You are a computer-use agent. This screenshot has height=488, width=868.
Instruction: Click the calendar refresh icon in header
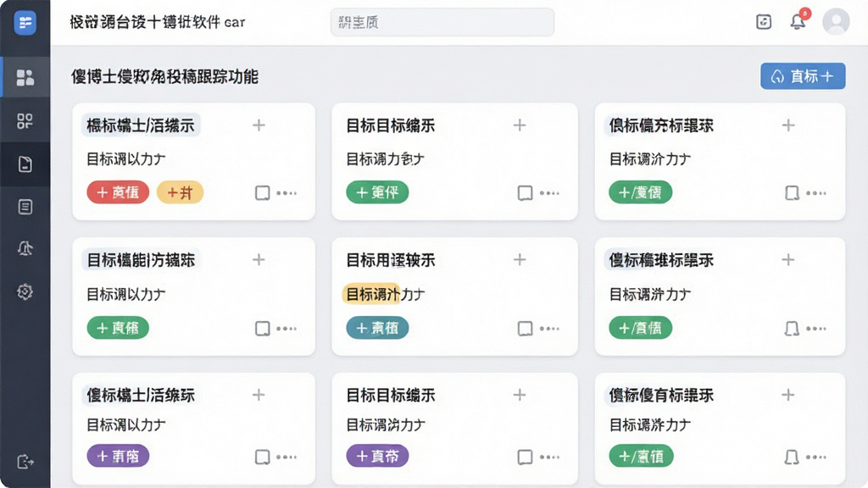pyautogui.click(x=764, y=21)
